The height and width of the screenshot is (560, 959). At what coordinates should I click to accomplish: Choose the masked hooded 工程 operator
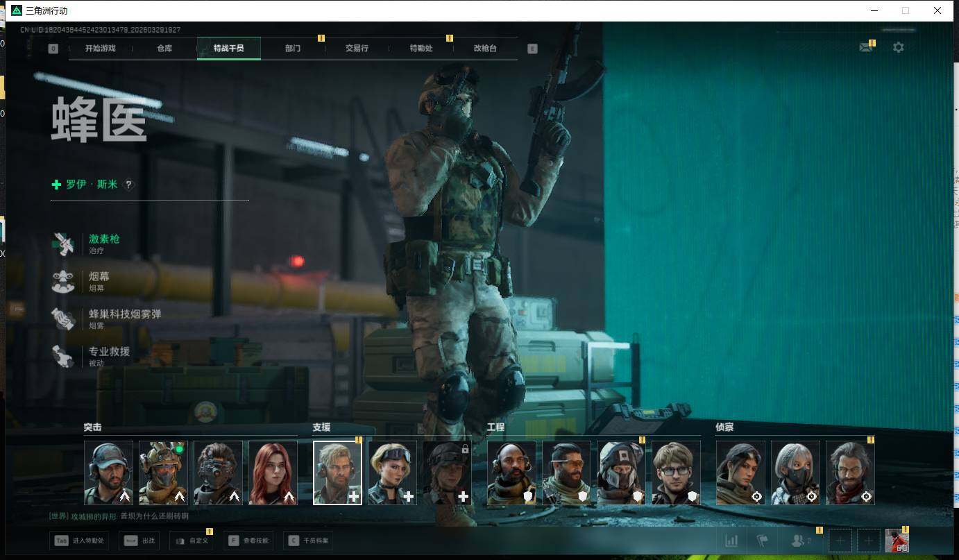click(621, 473)
